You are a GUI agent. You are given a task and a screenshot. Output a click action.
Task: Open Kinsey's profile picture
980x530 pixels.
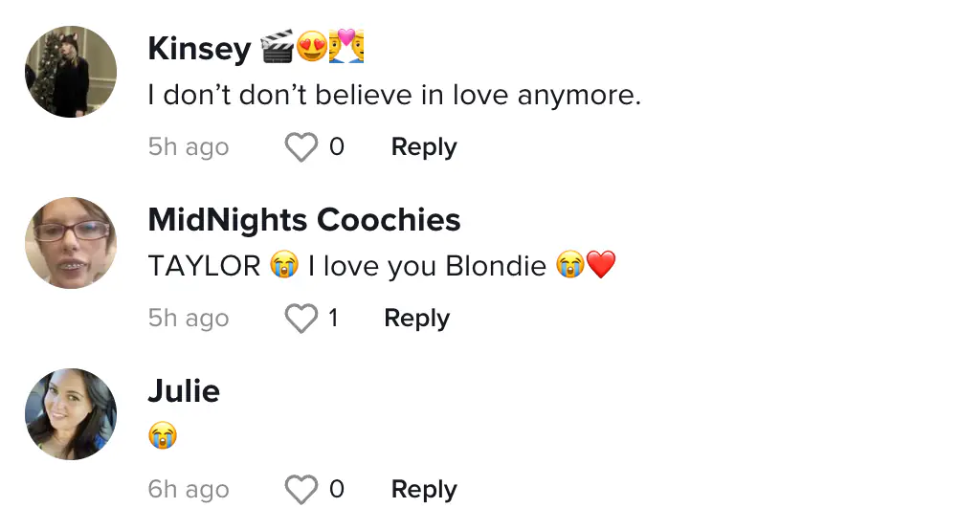71,72
